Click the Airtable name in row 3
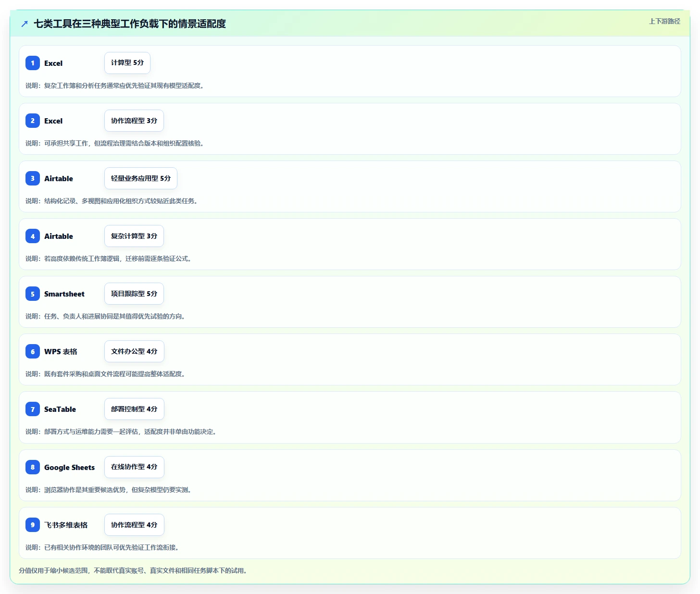Screen dimensions: 700x594 59,178
